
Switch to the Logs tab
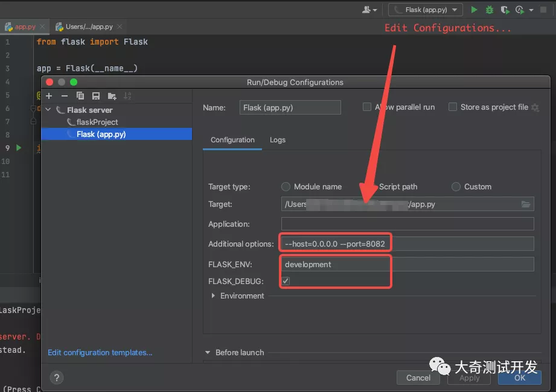click(278, 140)
